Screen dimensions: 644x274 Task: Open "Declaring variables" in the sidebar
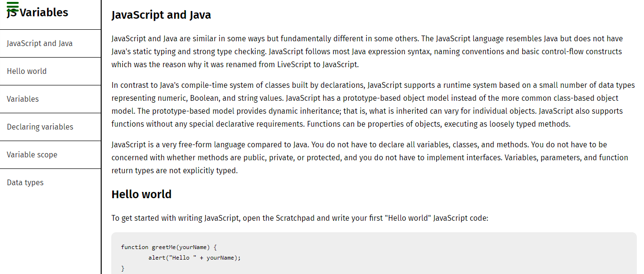pos(40,127)
